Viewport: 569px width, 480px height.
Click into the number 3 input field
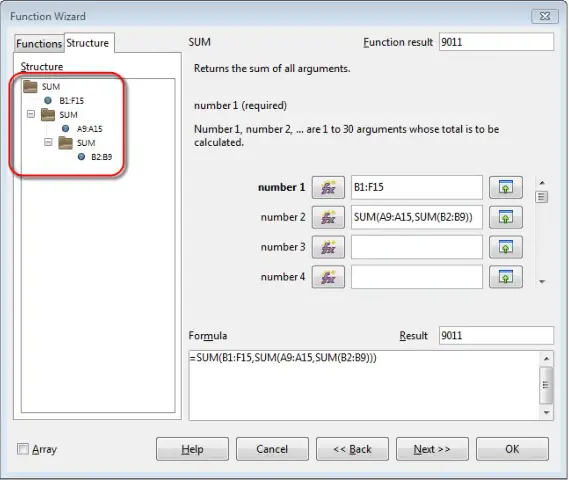pos(417,247)
